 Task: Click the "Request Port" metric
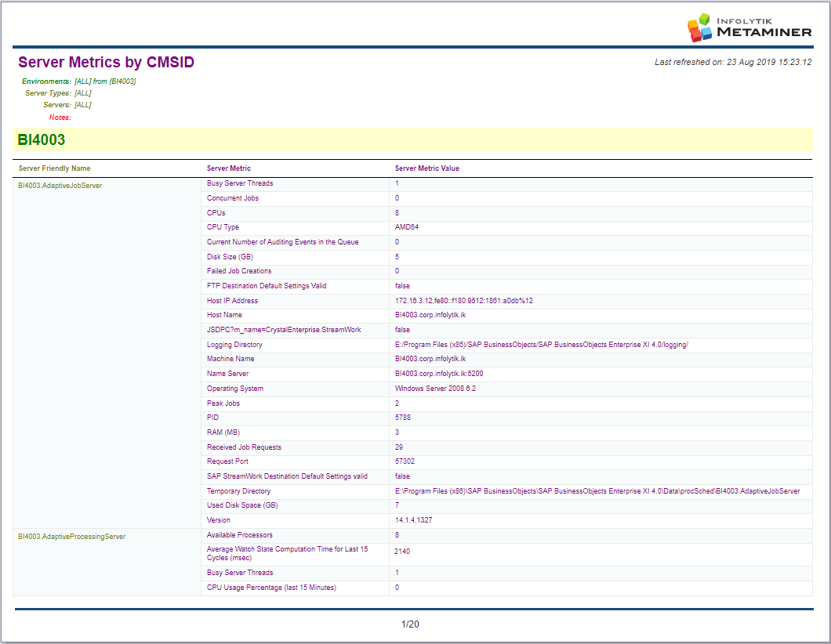coord(227,461)
